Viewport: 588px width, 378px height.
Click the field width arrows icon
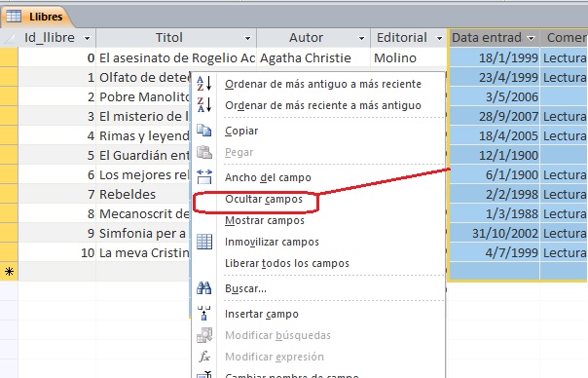[x=204, y=176]
